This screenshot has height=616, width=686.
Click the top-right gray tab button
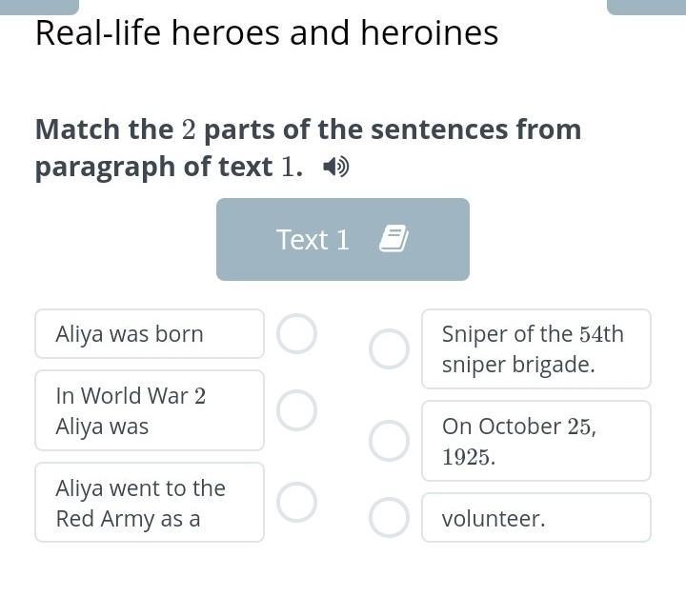[647, 7]
